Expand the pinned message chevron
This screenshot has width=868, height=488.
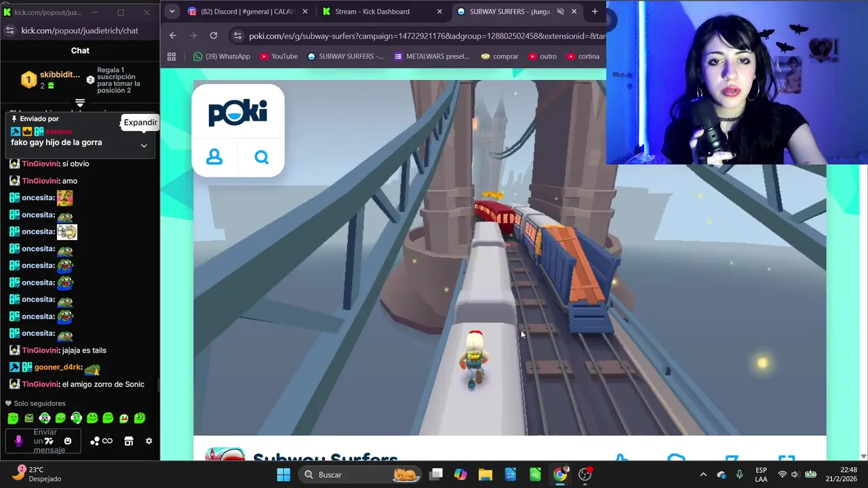click(144, 145)
